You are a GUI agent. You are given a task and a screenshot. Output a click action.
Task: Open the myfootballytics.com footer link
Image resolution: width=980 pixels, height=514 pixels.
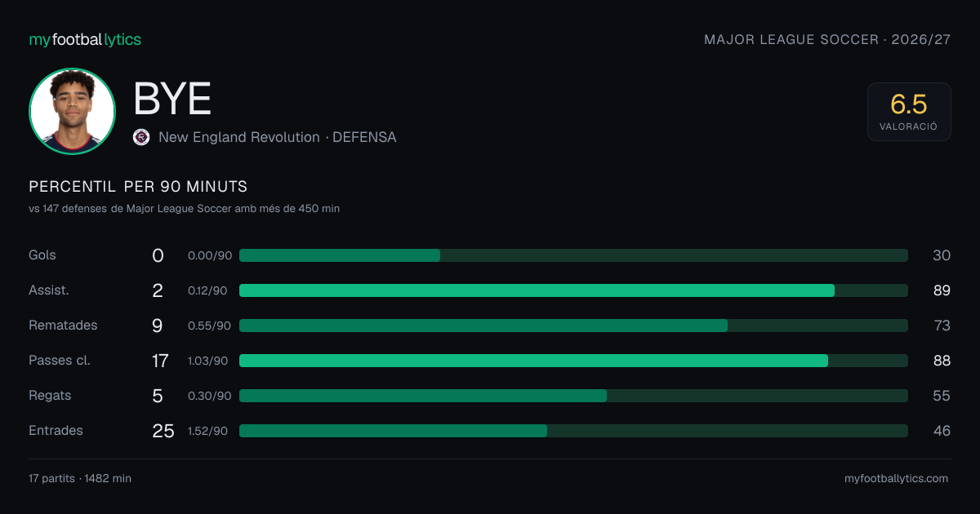point(896,479)
